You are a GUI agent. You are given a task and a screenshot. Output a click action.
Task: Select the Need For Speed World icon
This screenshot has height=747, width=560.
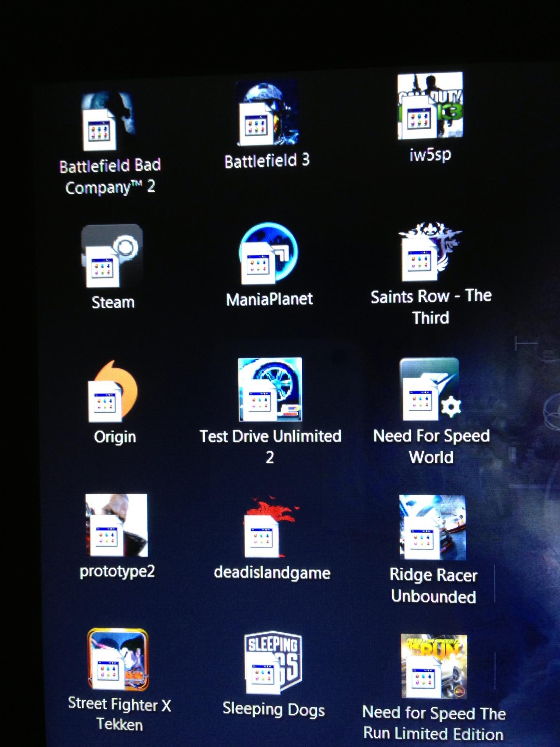431,389
